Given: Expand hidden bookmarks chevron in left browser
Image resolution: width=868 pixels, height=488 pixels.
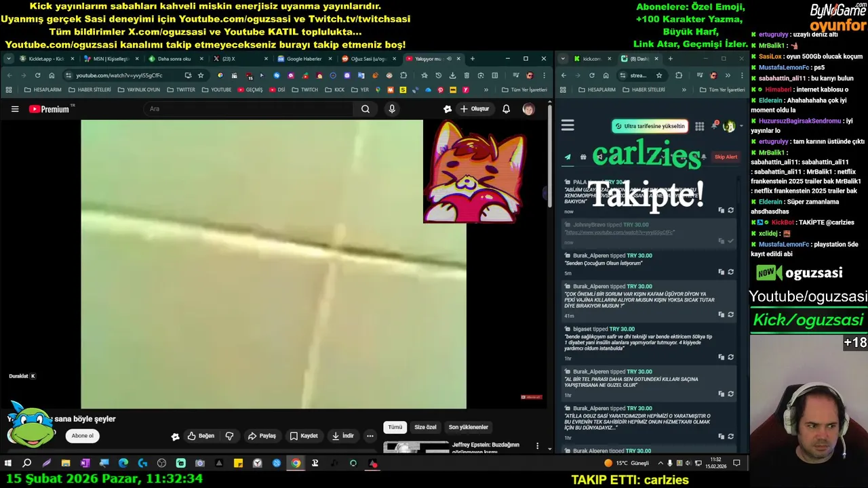Looking at the screenshot, I should [x=486, y=89].
